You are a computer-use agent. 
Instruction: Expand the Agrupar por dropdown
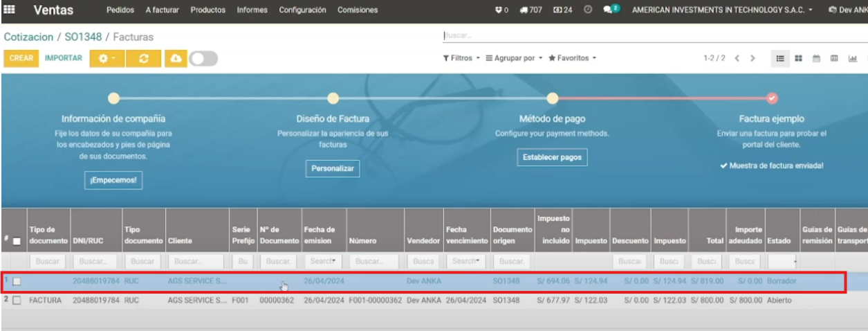[514, 58]
